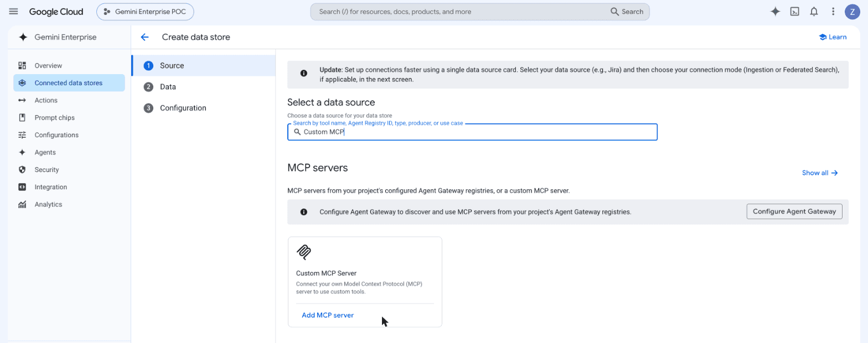Go back with the left arrow

pyautogui.click(x=144, y=37)
